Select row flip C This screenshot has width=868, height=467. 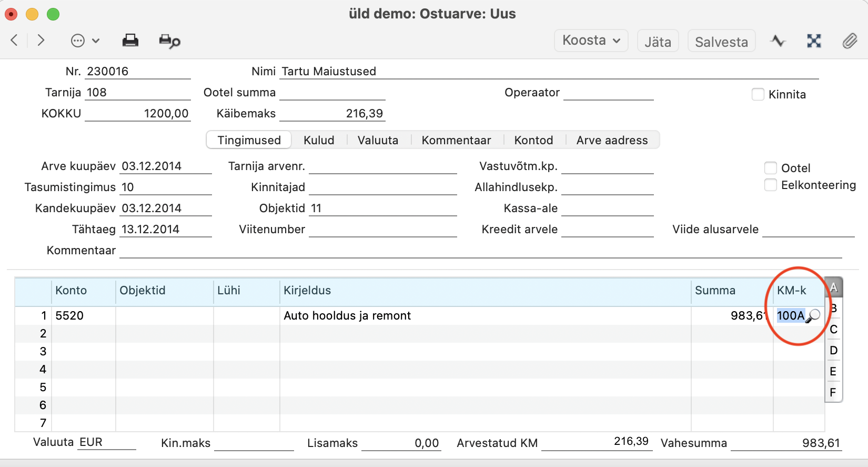833,330
